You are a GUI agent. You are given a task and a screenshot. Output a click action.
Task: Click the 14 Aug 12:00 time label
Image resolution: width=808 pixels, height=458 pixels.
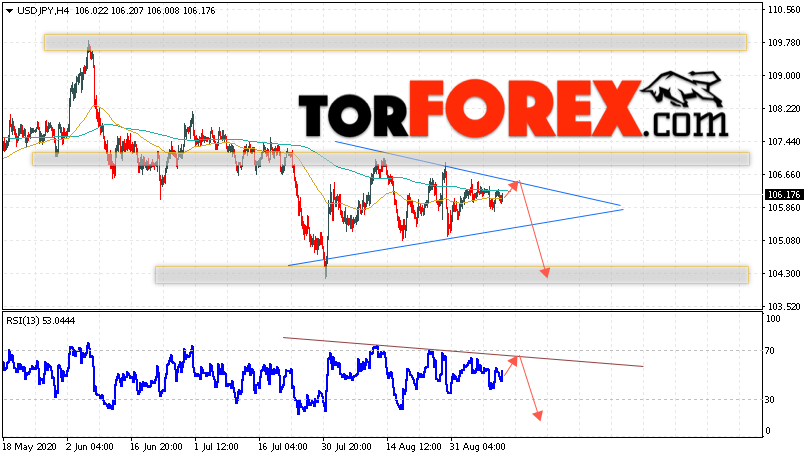click(414, 447)
